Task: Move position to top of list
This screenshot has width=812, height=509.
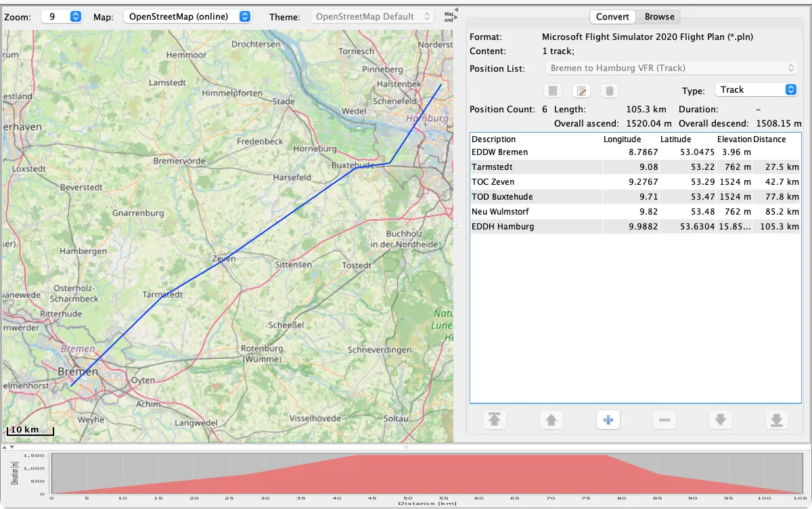Action: click(495, 420)
